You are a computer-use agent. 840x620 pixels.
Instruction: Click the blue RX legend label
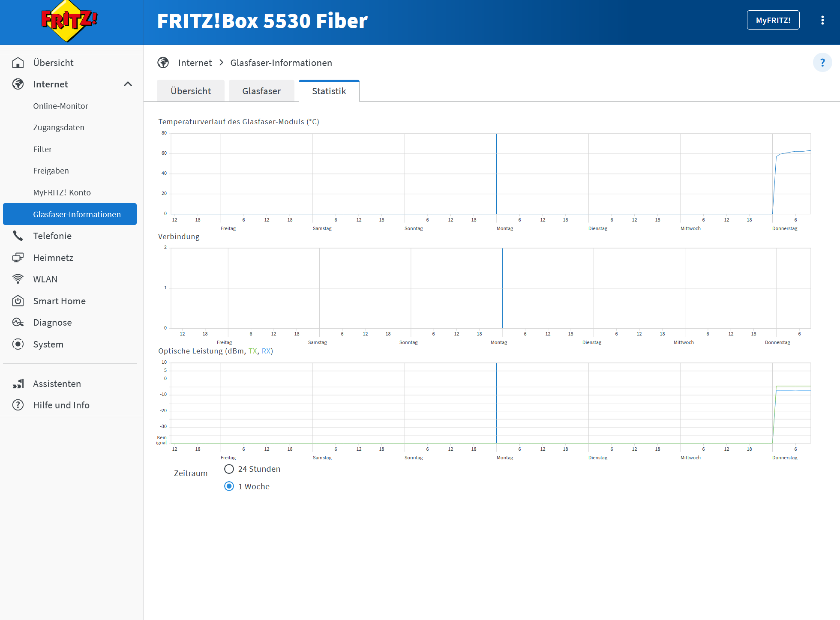coord(266,351)
